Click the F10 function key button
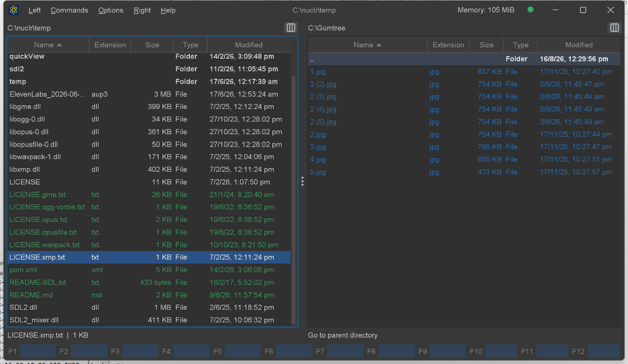 [x=493, y=351]
